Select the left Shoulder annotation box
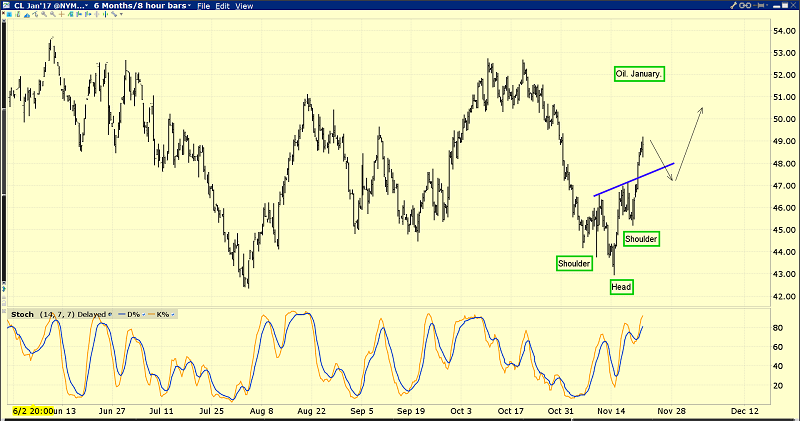Viewport: 800px width, 421px height. coord(575,263)
